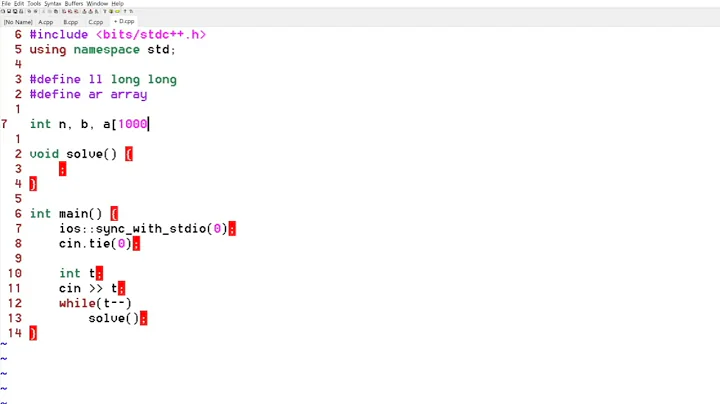Open the Edit menu

[x=19, y=3]
